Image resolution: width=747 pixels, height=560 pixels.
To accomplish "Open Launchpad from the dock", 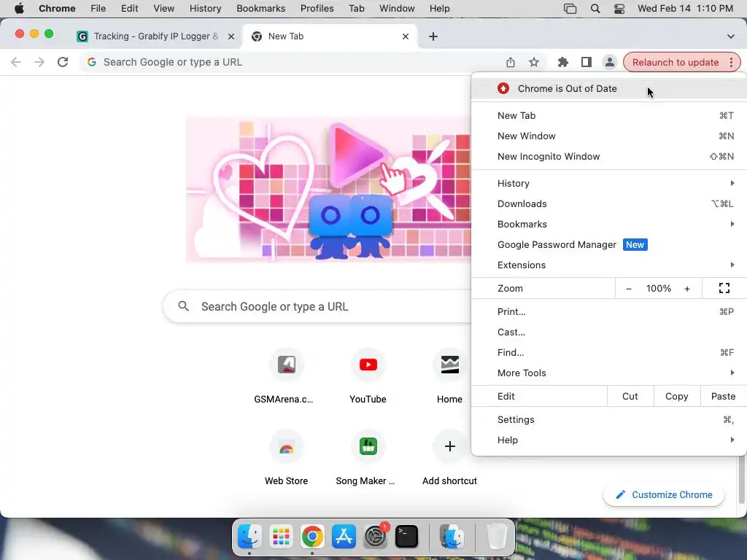I will pyautogui.click(x=281, y=537).
